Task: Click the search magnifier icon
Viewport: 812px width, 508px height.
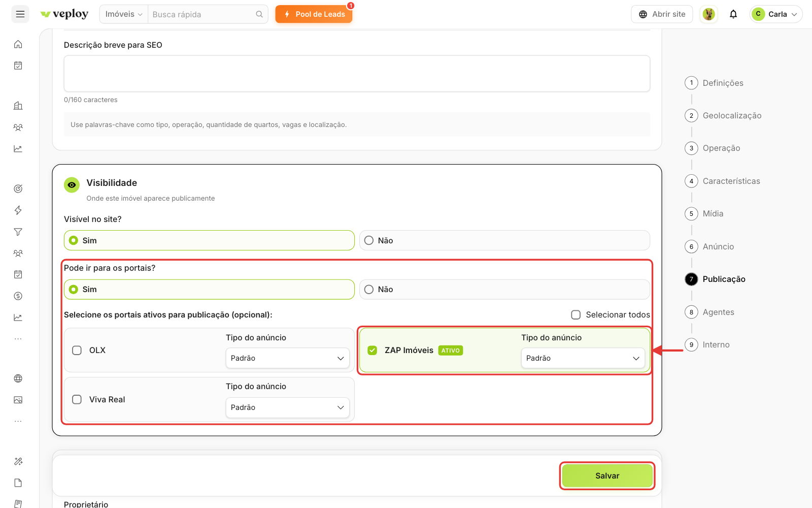Action: [x=259, y=14]
